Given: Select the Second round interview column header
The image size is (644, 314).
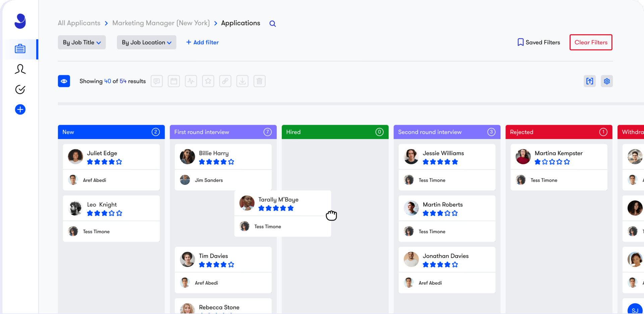Looking at the screenshot, I should (447, 132).
